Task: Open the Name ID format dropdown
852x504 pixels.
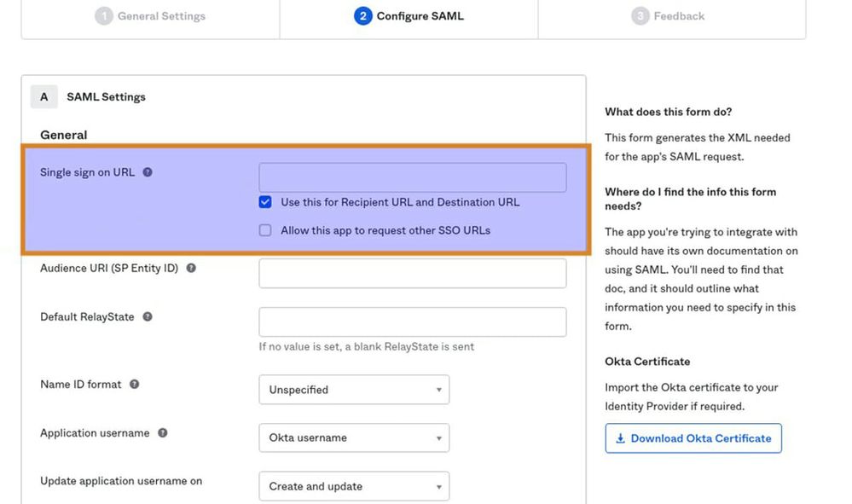Action: [x=353, y=390]
